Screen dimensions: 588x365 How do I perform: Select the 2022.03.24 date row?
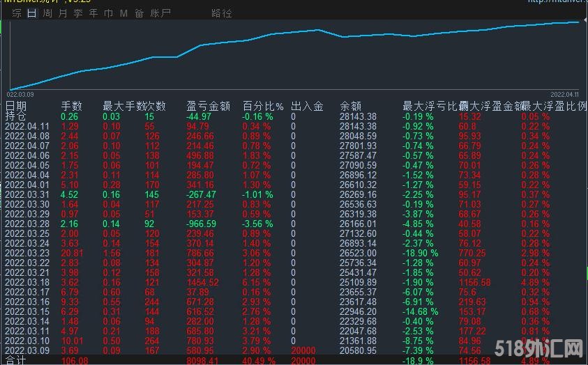[27, 243]
